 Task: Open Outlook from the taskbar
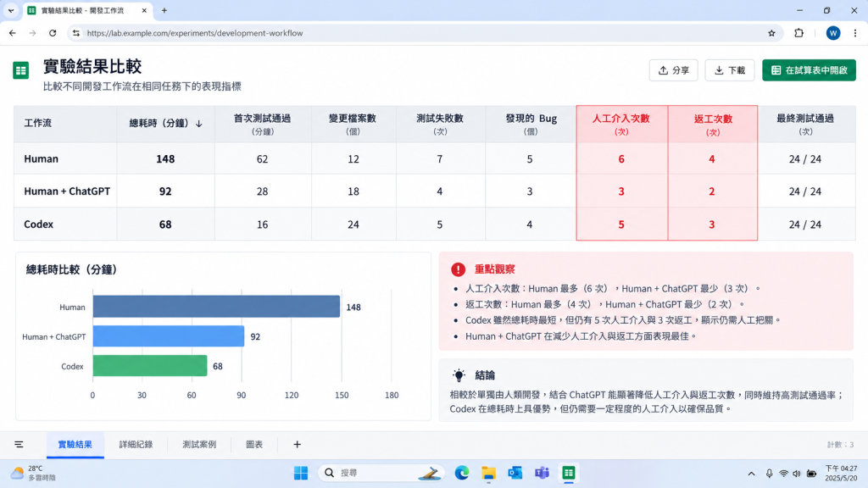(515, 473)
